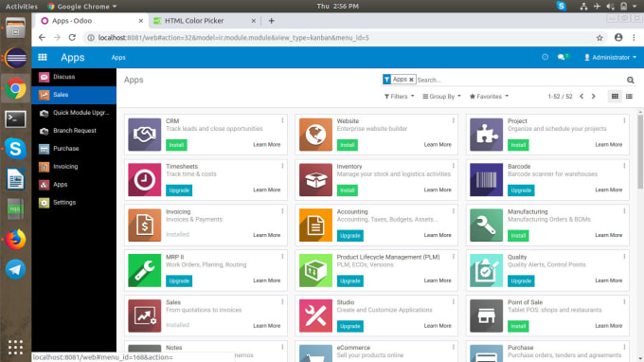Open Quick Module Upgrade in sidebar
The height and width of the screenshot is (362, 644).
pyautogui.click(x=74, y=113)
